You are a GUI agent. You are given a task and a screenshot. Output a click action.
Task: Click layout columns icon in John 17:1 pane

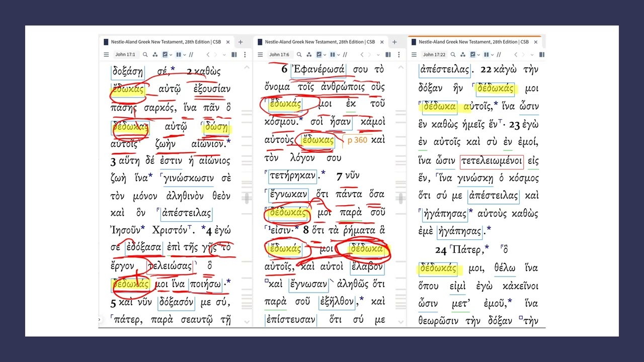(x=234, y=54)
